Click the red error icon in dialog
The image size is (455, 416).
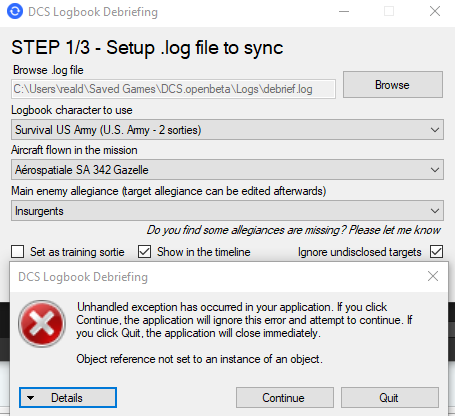pyautogui.click(x=42, y=324)
